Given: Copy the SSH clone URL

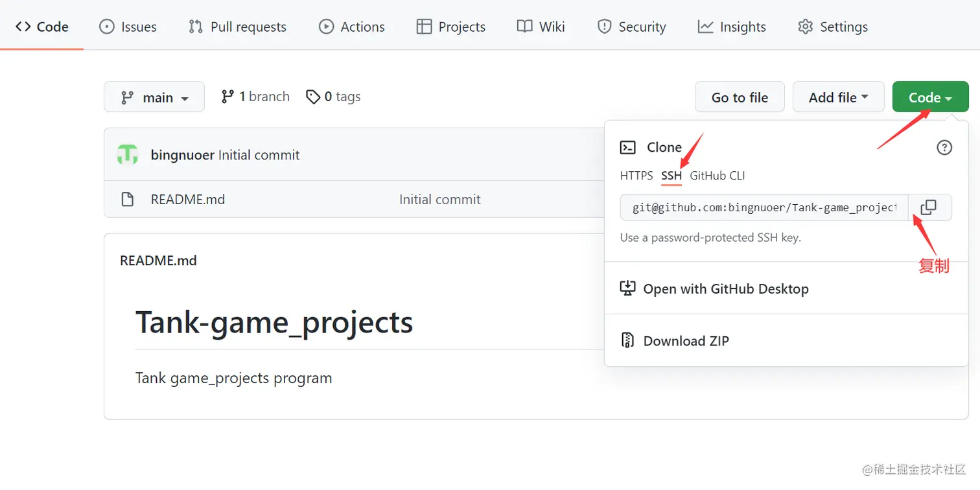Looking at the screenshot, I should tap(929, 207).
